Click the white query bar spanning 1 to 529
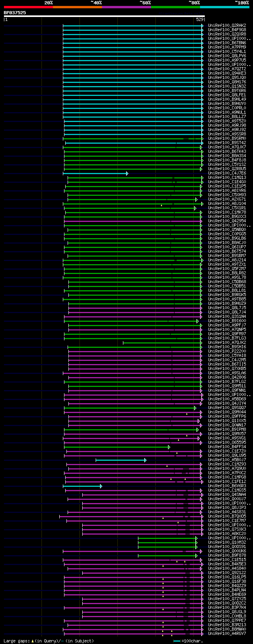Screen dimensions: 253x644 tap(104, 16)
